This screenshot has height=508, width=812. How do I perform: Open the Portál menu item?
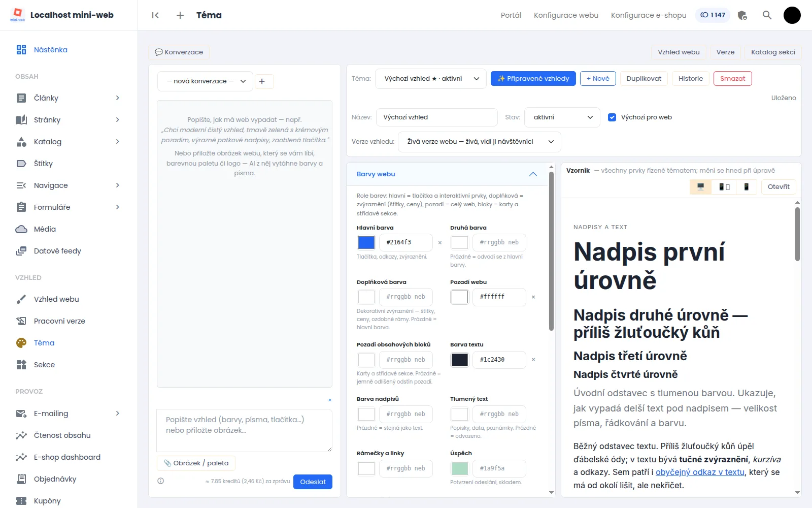[511, 15]
